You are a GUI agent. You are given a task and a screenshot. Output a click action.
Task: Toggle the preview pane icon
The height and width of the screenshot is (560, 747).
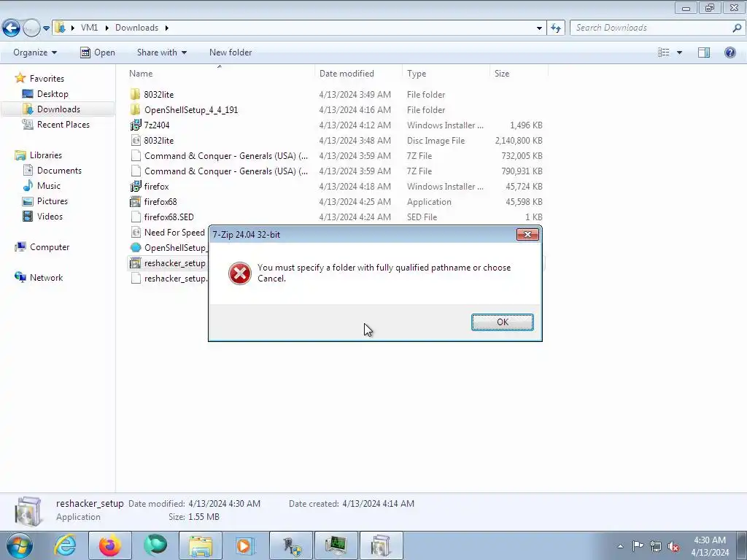[704, 52]
